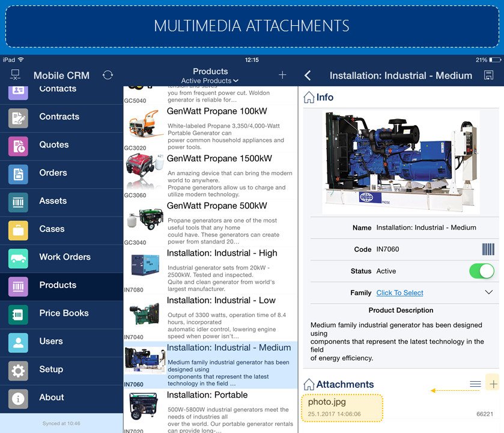Viewport: 504px width, 433px height.
Task: Tap the sync refresh icon
Action: pyautogui.click(x=108, y=75)
